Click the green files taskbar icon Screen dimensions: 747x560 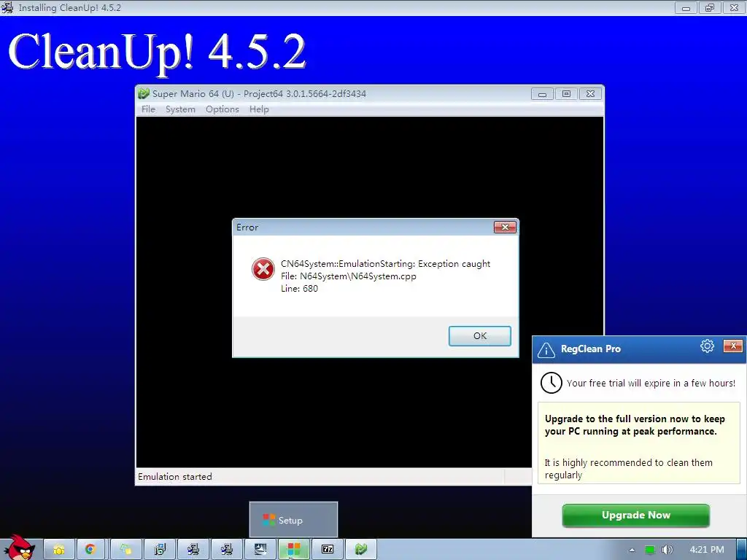pos(125,550)
